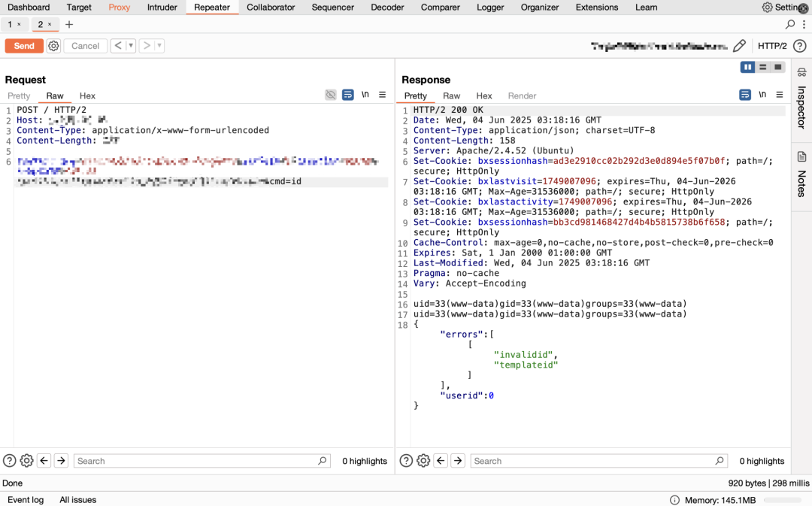This screenshot has width=812, height=506.
Task: Open Settings from the top bar
Action: coord(784,8)
